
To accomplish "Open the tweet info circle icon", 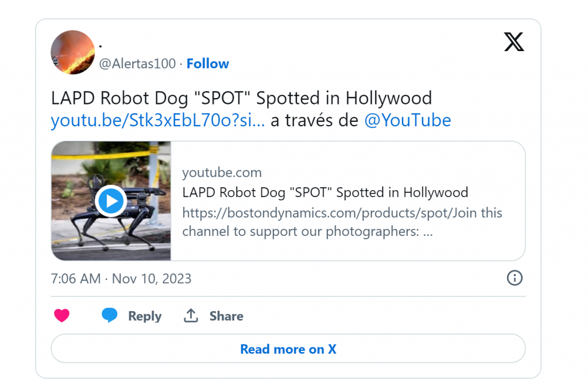I will (x=514, y=279).
